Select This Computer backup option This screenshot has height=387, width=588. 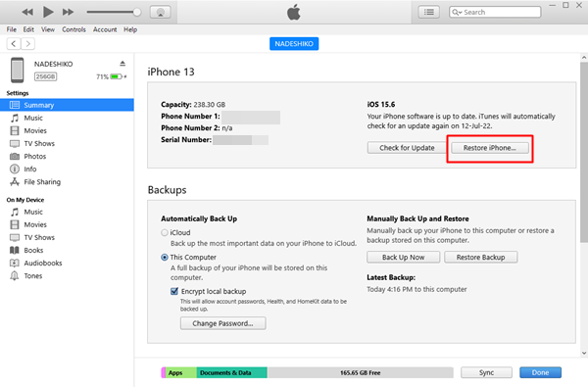coord(165,258)
